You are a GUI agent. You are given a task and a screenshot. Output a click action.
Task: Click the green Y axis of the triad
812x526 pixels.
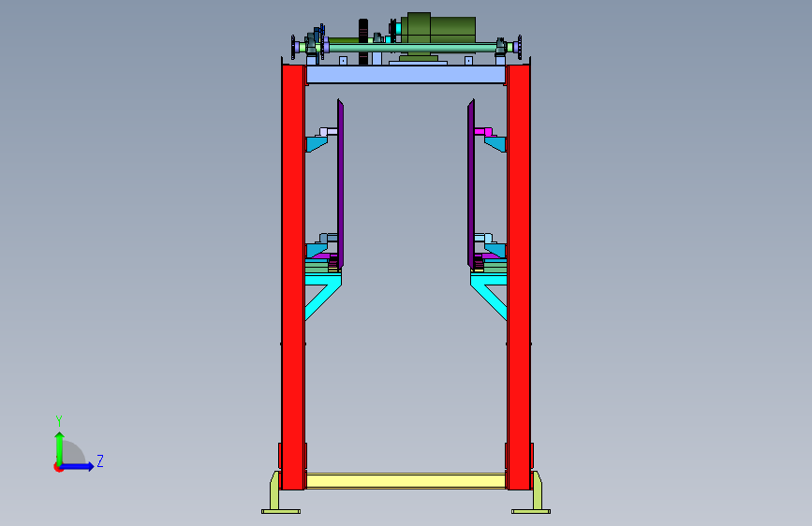coord(60,447)
